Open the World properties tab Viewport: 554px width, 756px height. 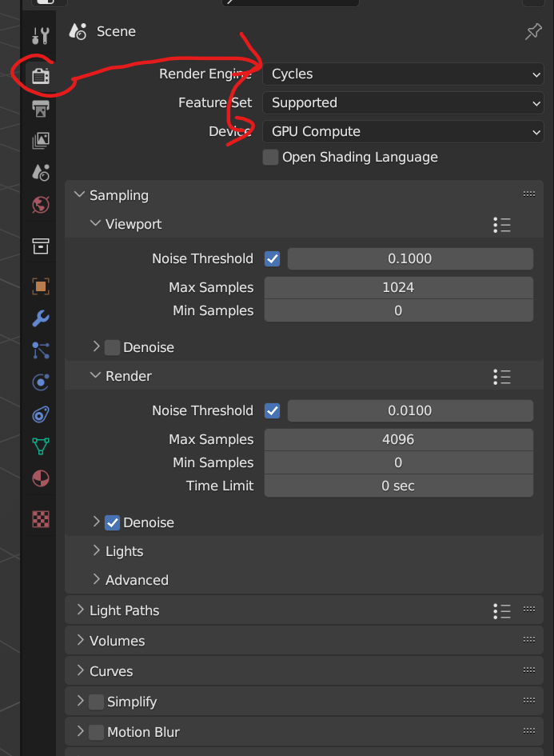(40, 206)
